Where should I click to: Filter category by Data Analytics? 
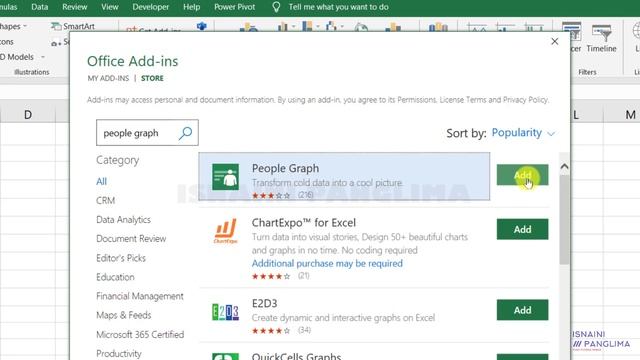tap(123, 220)
